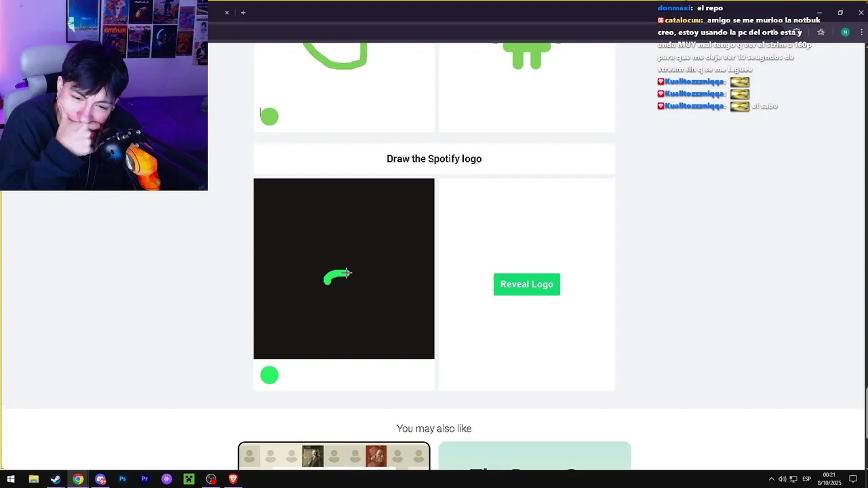Open Brave browser from the taskbar
This screenshot has height=488, width=868.
233,479
